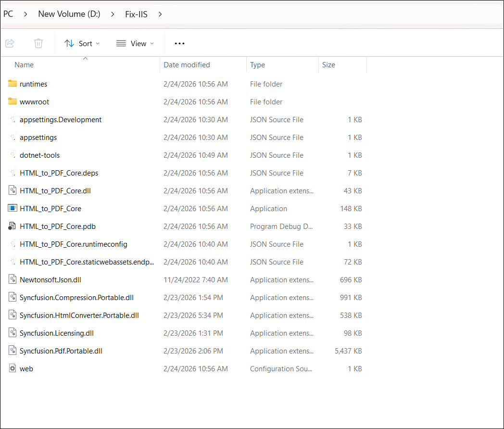504x429 pixels.
Task: Click the 11/24/2022 7:40 AM date cell
Action: (195, 279)
